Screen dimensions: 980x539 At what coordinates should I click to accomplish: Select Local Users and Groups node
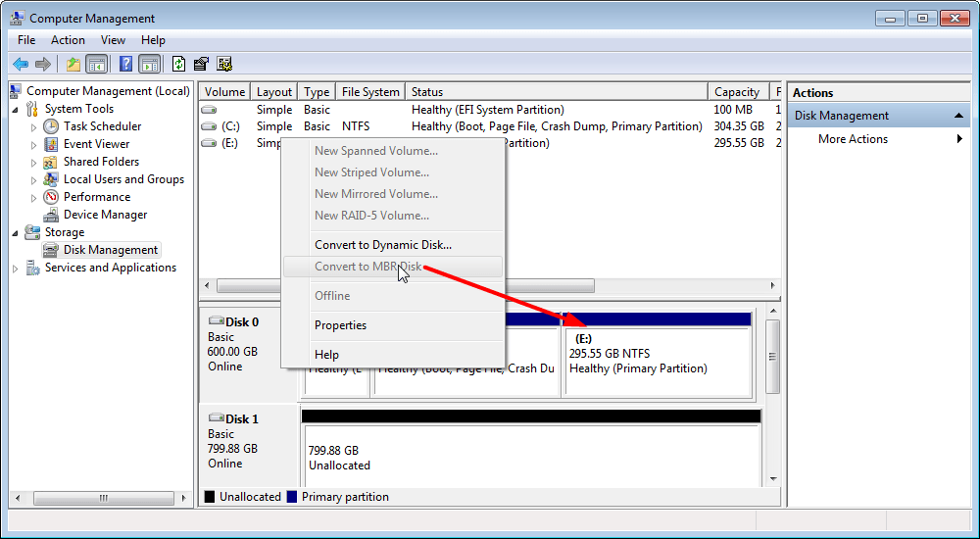click(123, 179)
